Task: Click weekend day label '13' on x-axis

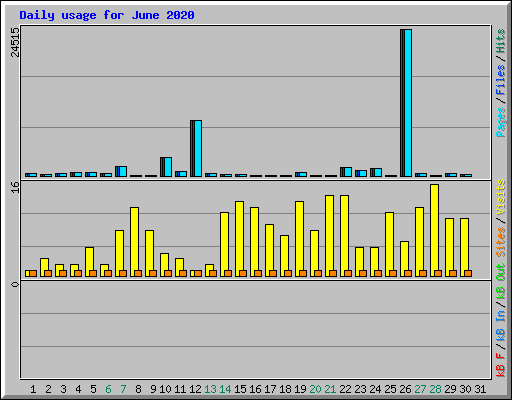Action: tap(210, 389)
